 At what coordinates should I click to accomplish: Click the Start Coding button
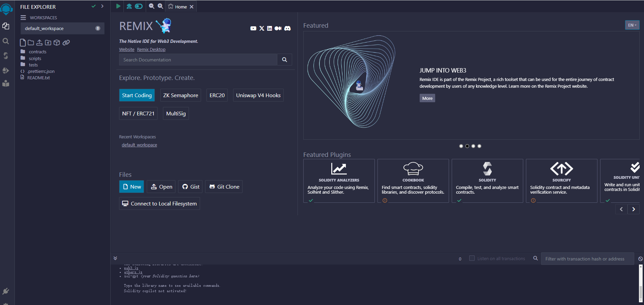[x=137, y=95]
